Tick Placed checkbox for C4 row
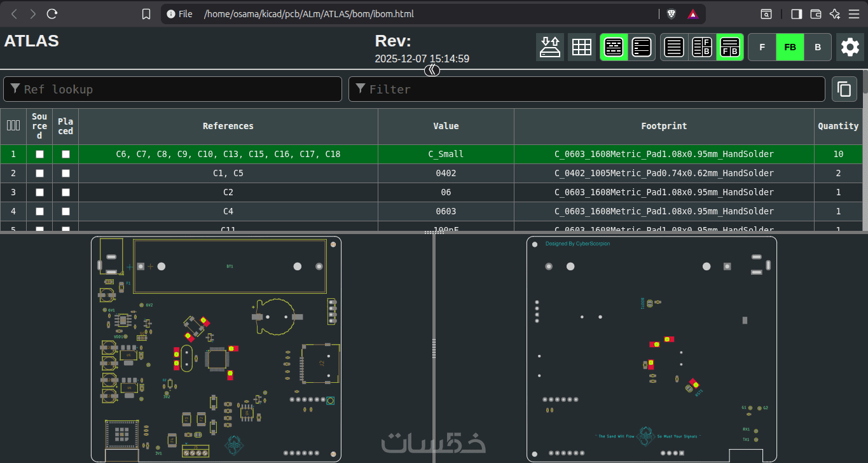Viewport: 868px width, 463px height. point(65,211)
